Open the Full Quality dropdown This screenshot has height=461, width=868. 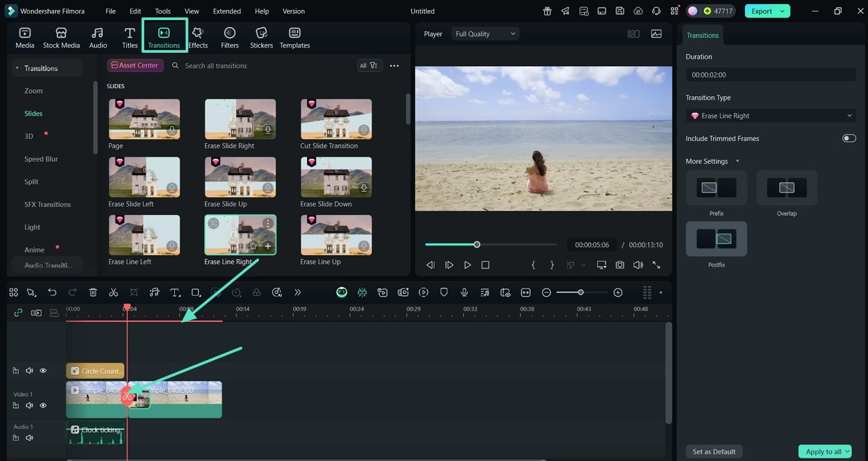click(485, 34)
